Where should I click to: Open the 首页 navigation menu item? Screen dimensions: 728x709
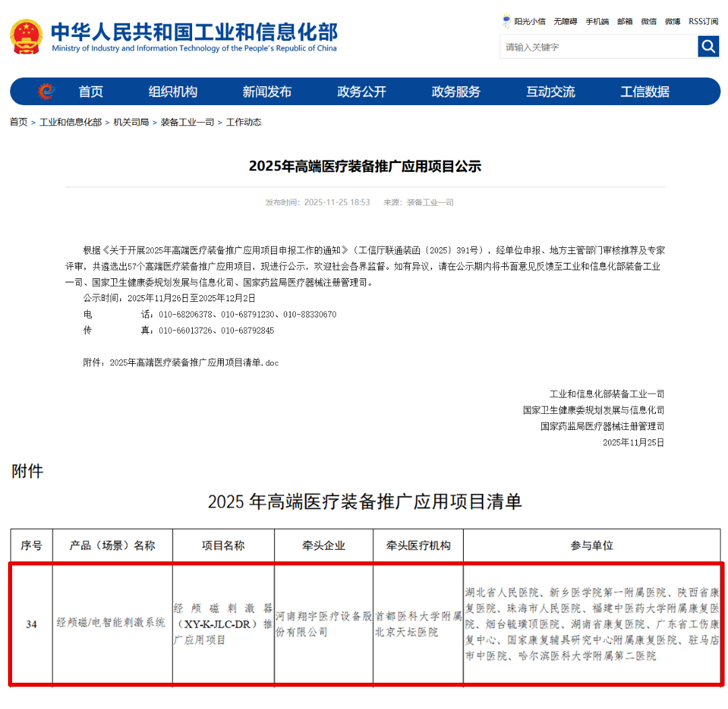(90, 92)
